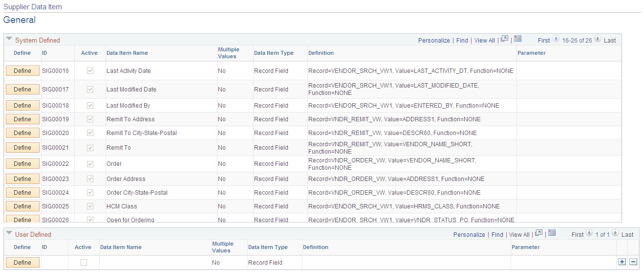Open Personalize link in System Defined grid

[x=434, y=41]
